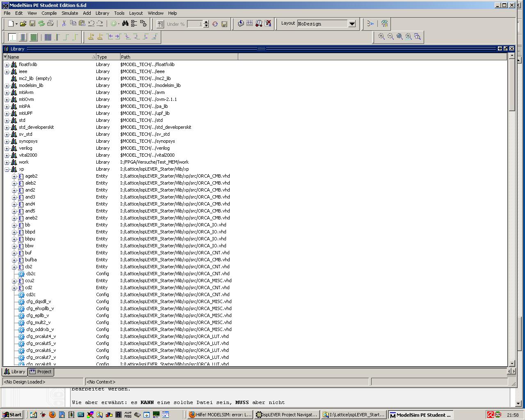Click the Find binoculars icon

tap(125, 24)
